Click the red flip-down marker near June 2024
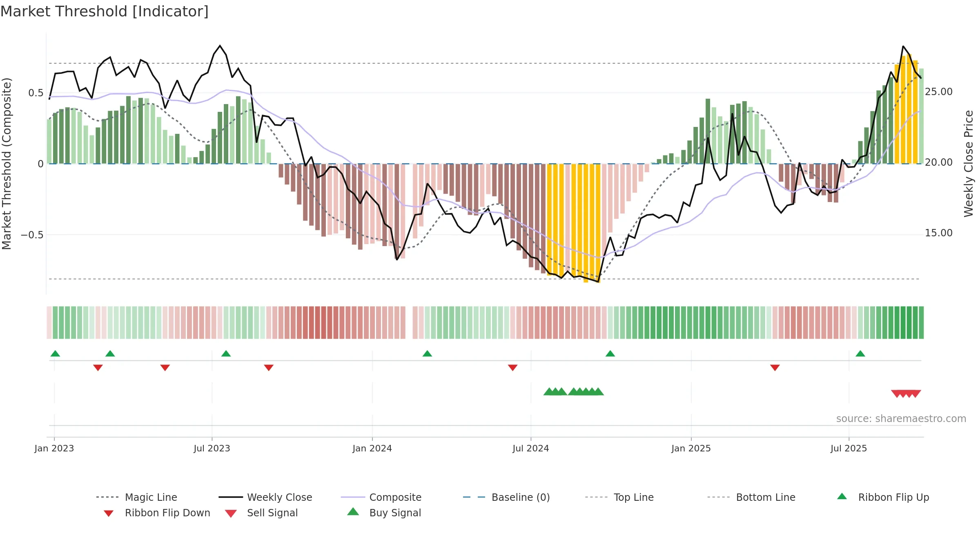The width and height of the screenshot is (980, 551). 513,368
